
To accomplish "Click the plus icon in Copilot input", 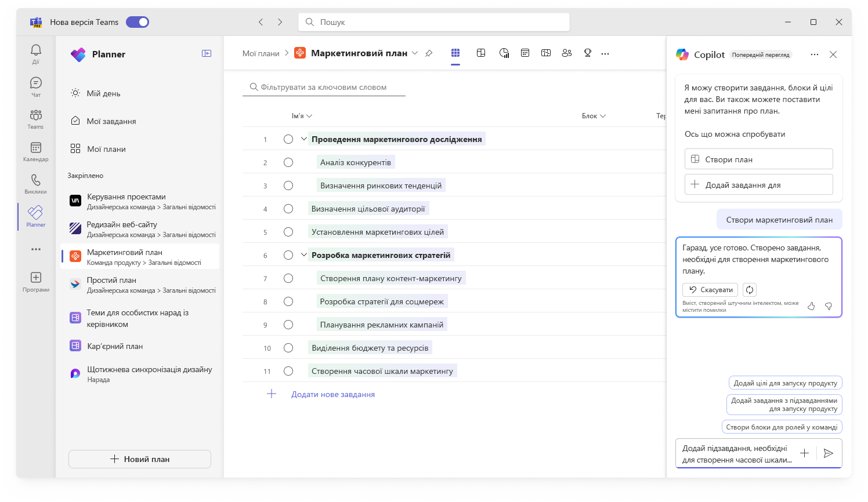I will pos(804,453).
